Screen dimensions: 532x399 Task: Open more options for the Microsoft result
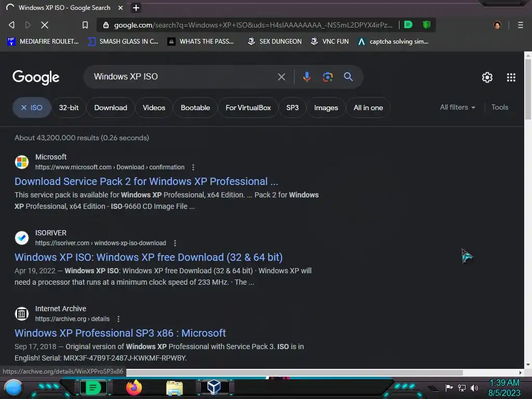[x=193, y=167]
